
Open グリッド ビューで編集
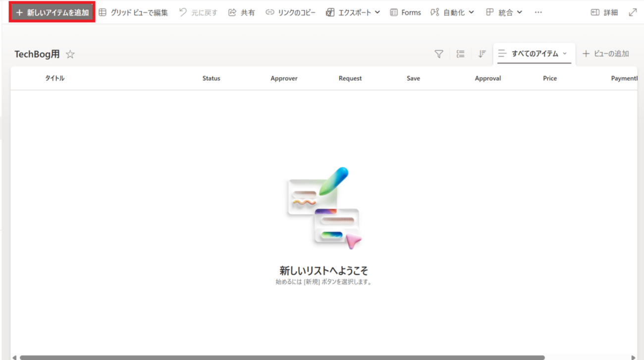click(133, 13)
